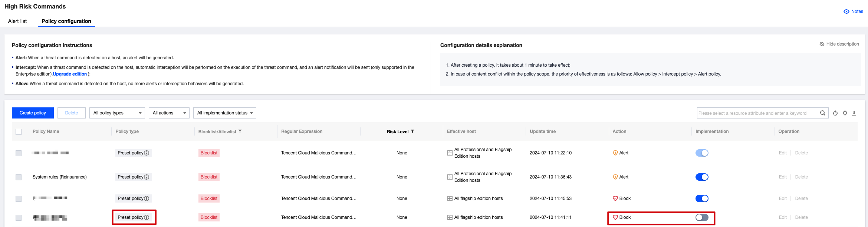Open table settings with the gear icon
The height and width of the screenshot is (227, 868).
tap(845, 113)
